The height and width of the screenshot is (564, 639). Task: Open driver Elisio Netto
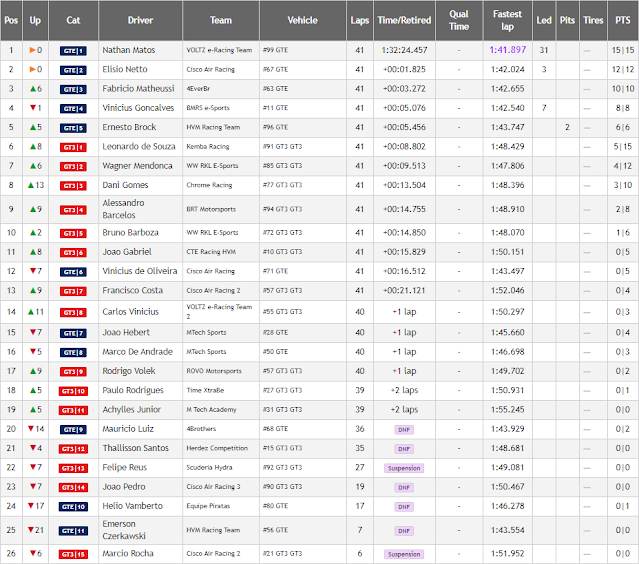point(125,69)
